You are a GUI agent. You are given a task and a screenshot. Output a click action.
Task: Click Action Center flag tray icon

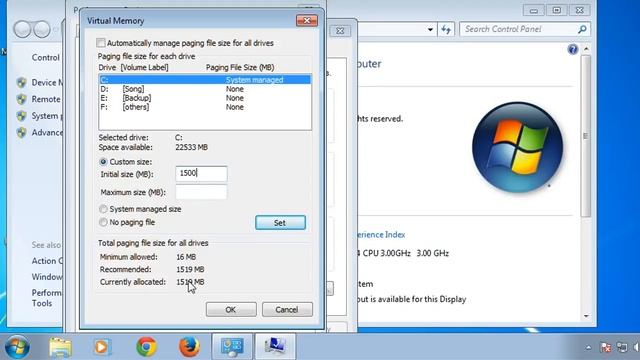click(606, 347)
